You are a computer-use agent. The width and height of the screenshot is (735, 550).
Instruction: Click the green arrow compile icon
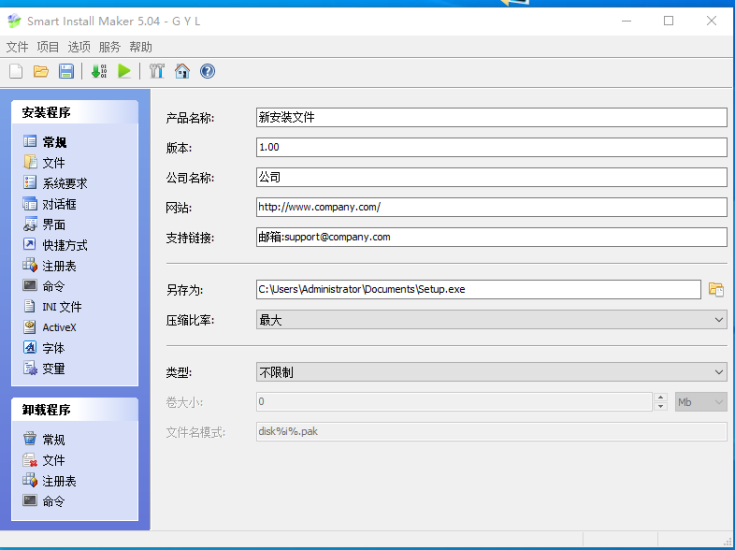coord(99,71)
